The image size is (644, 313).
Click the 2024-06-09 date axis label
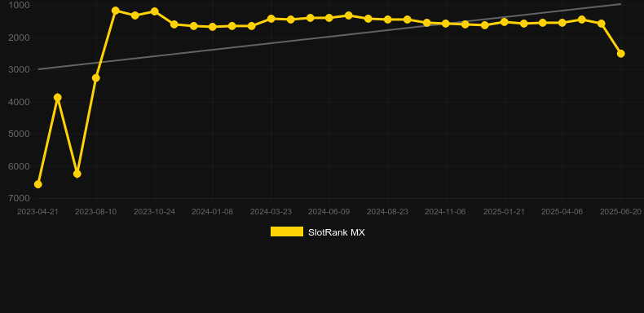329,212
